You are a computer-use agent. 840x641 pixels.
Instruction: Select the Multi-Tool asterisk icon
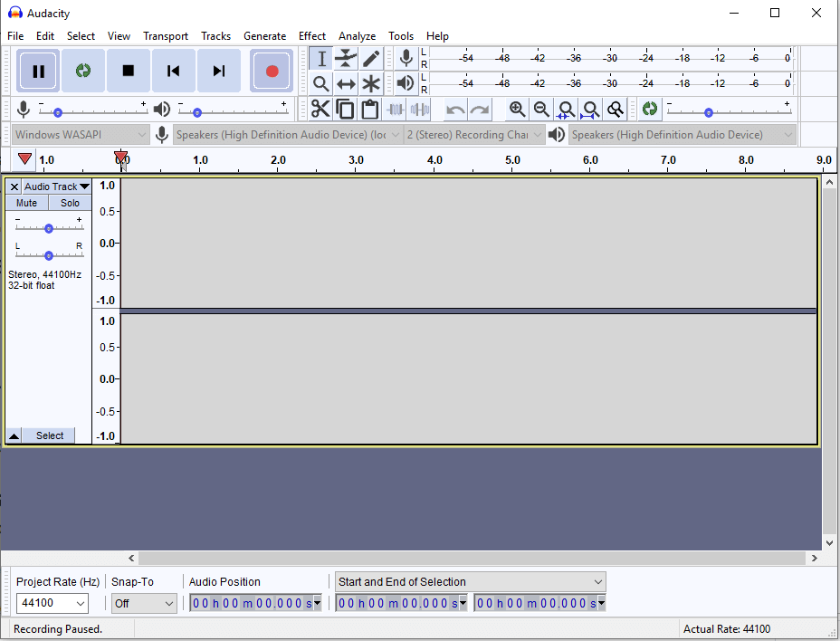[371, 83]
